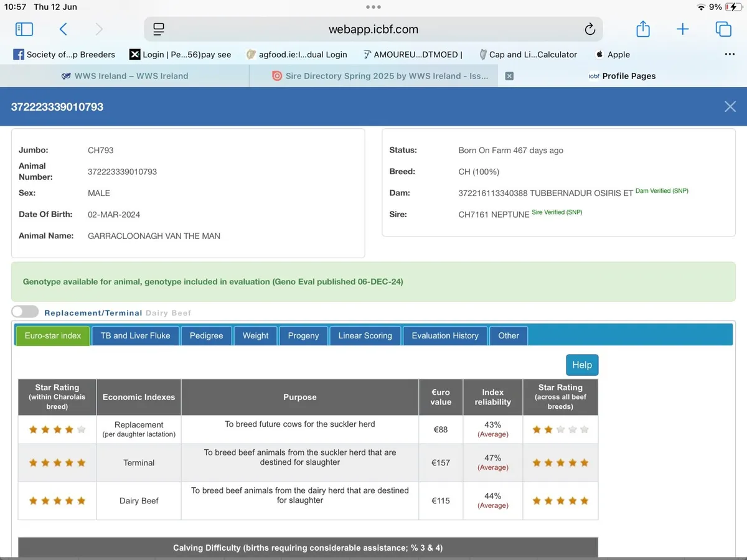
Task: Click the sire CH7161 NEPTUNE
Action: coord(494,214)
